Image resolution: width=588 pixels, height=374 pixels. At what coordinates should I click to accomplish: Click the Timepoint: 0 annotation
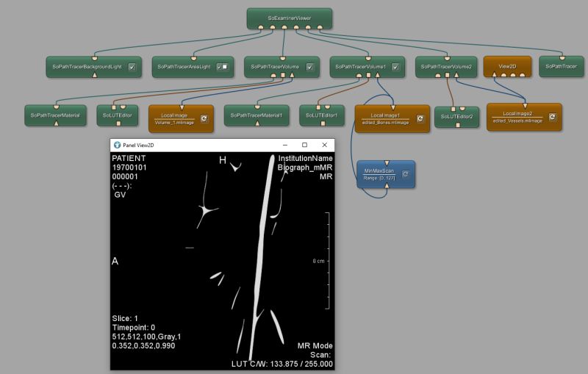(134, 328)
